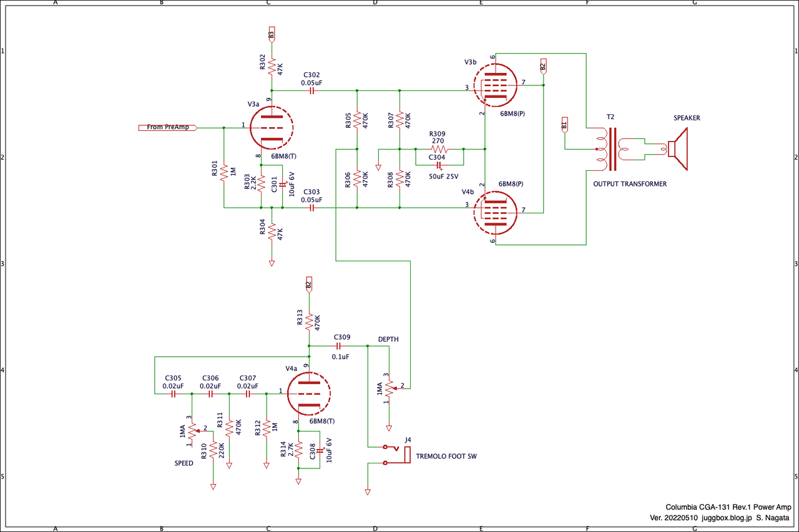
Task: Select the R313 470K resistor symbol
Action: pyautogui.click(x=309, y=323)
